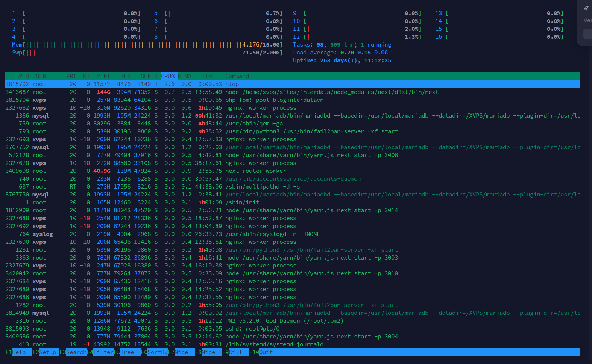The width and height of the screenshot is (592, 364).
Task: Sort by the SHR column header
Action: click(x=146, y=76)
